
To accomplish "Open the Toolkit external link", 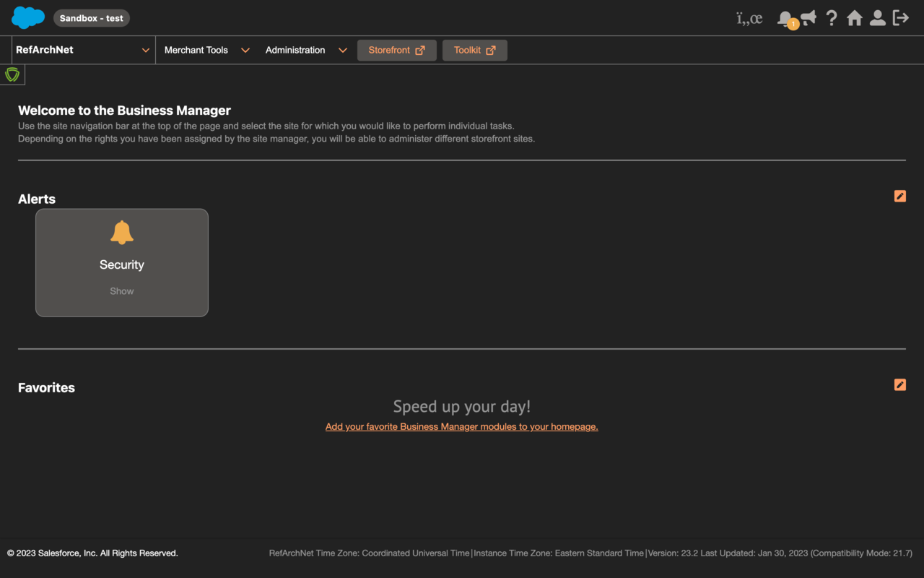I will click(x=474, y=50).
